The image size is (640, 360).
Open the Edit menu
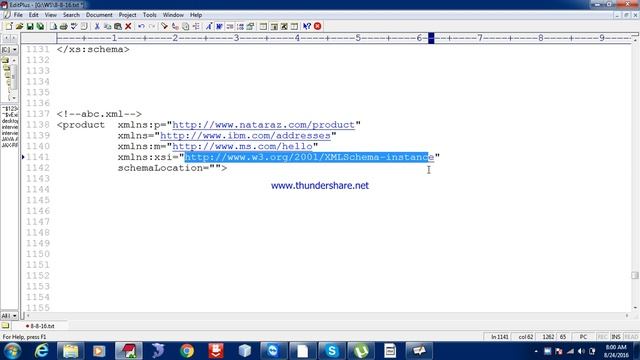click(33, 15)
